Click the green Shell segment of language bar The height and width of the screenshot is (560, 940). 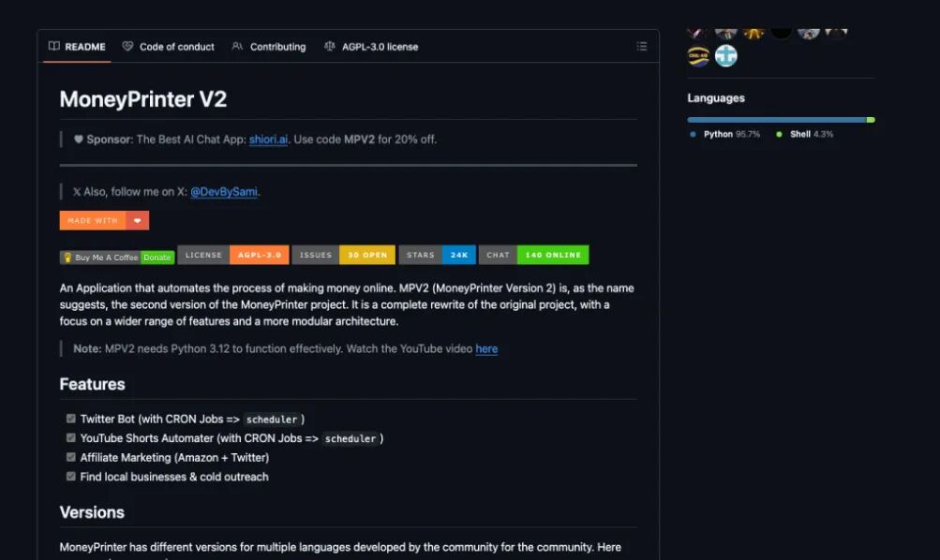point(871,120)
